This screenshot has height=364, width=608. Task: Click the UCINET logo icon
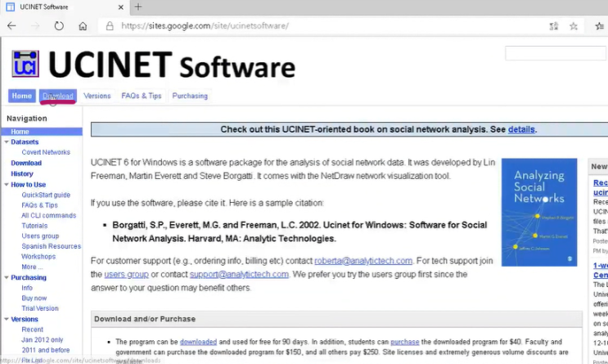pos(25,64)
